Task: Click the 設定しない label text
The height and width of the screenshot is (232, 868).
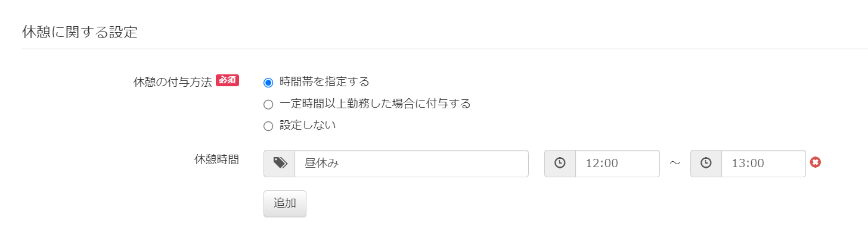Action: coord(308,126)
